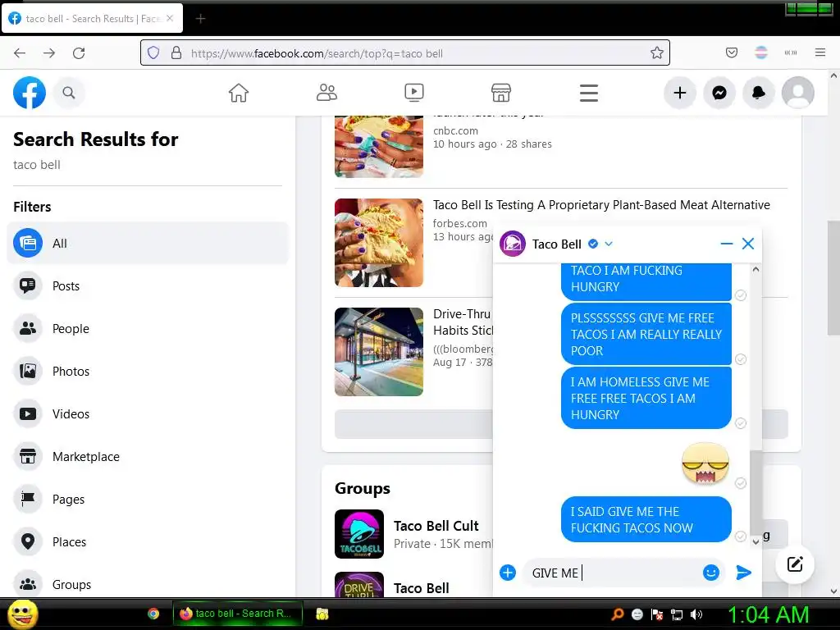The height and width of the screenshot is (630, 840).
Task: Click the chat scrollbar up arrow
Action: tap(756, 269)
